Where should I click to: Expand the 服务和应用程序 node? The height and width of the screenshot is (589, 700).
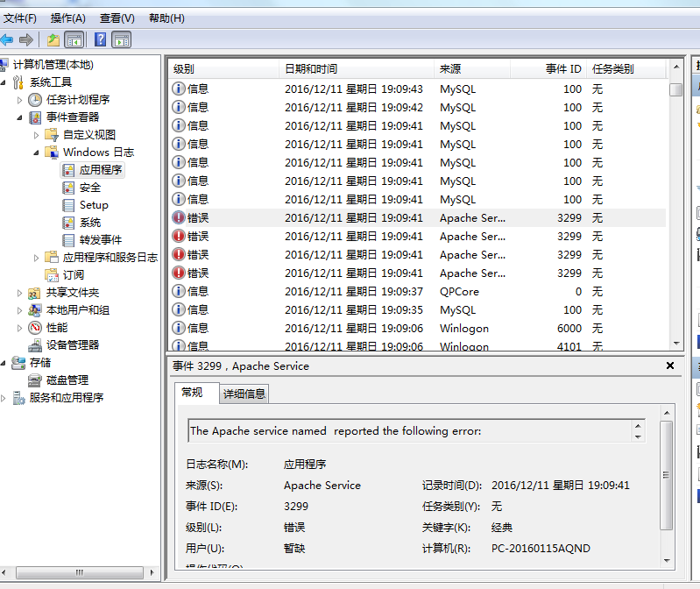click(x=4, y=398)
